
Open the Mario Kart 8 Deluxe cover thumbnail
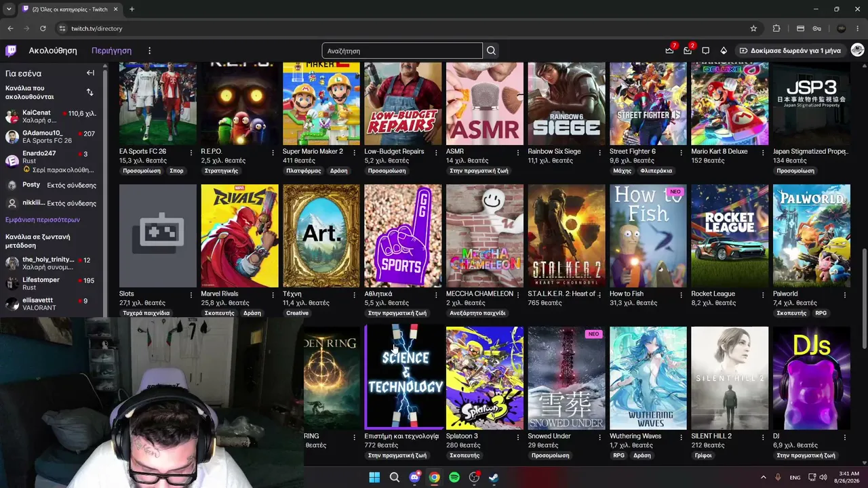(730, 104)
